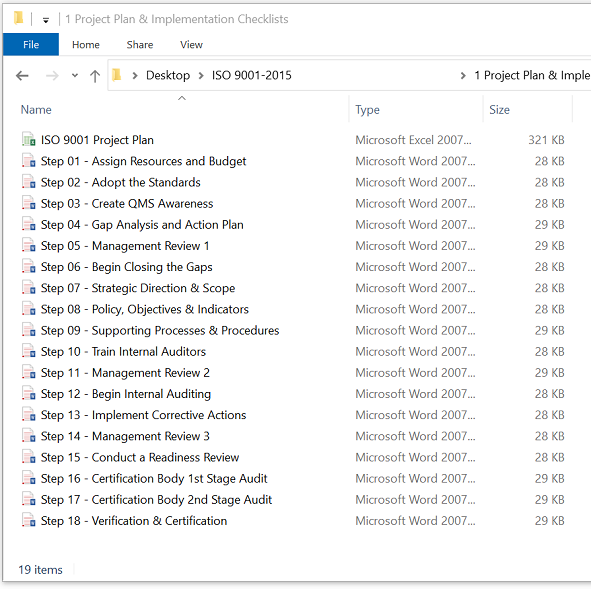Image resolution: width=591 pixels, height=589 pixels.
Task: Go up one folder level with the up arrow
Action: pos(95,76)
